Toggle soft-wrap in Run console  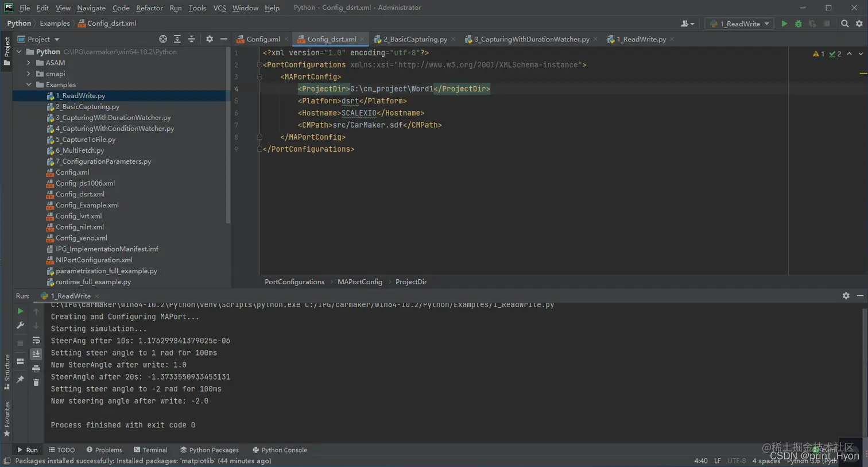click(36, 340)
